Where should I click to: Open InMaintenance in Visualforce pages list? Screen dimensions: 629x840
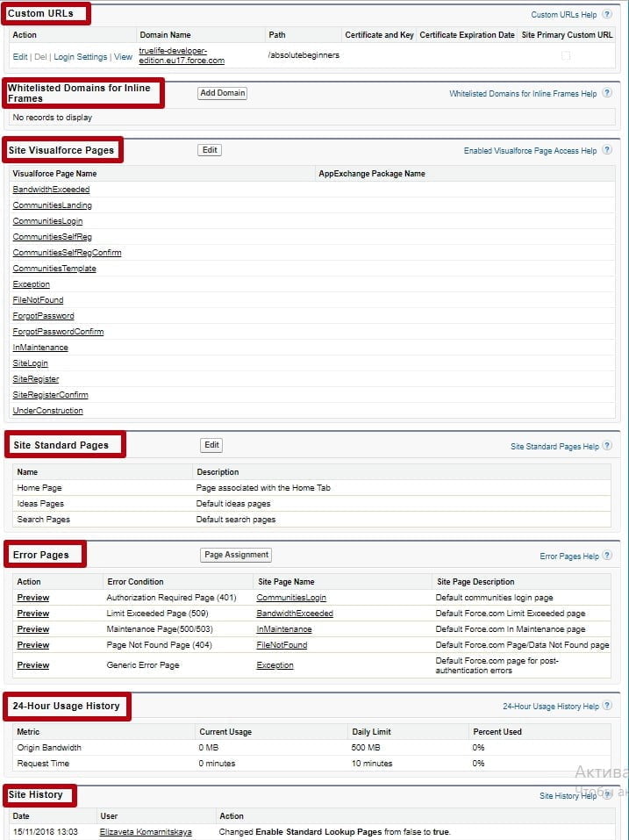coord(40,348)
